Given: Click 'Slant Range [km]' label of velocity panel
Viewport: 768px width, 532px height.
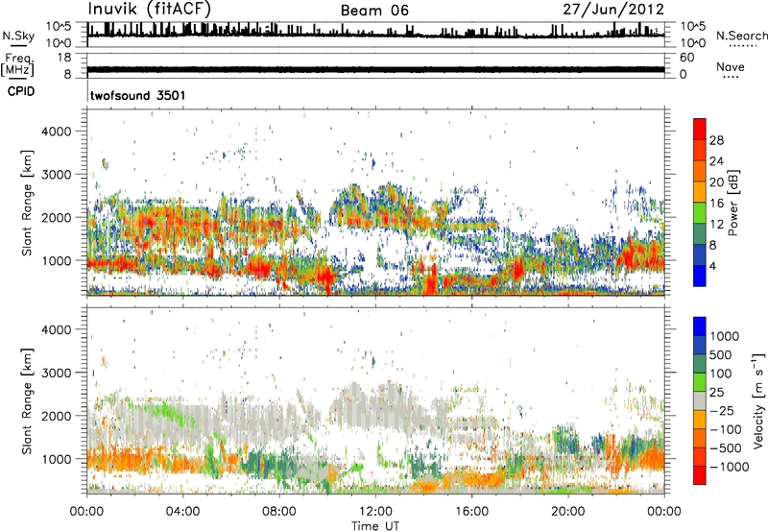Looking at the screenshot, I should click(x=27, y=400).
